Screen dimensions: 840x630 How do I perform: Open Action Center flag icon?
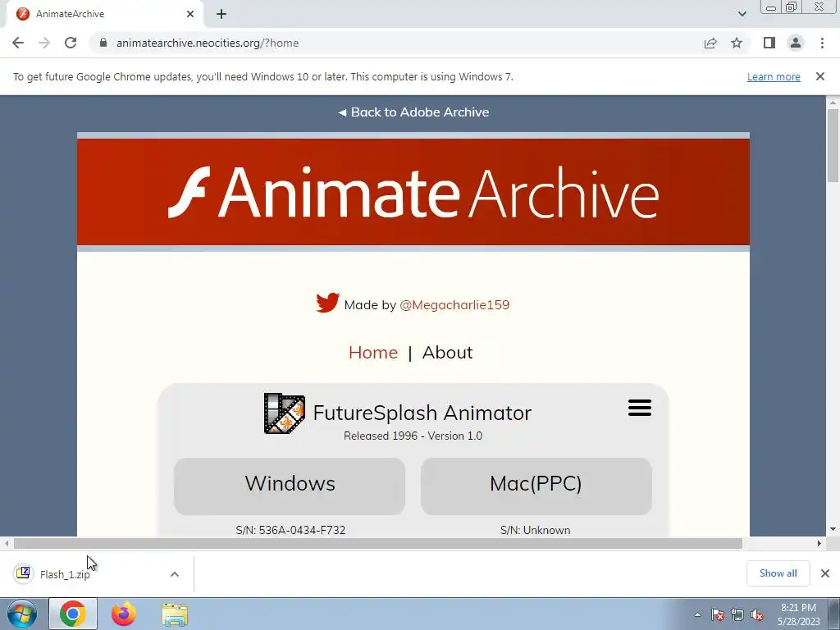(x=718, y=615)
